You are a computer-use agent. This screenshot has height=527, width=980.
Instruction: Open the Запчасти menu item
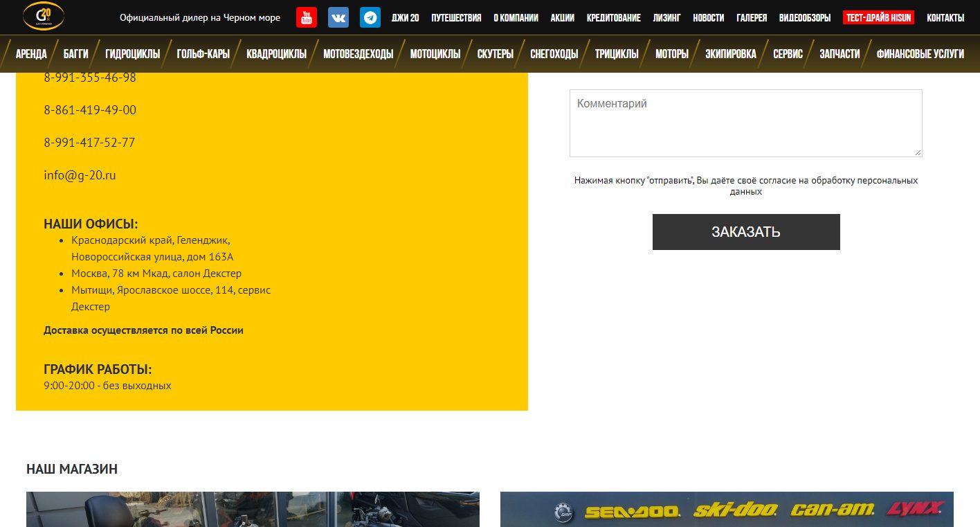pyautogui.click(x=840, y=54)
